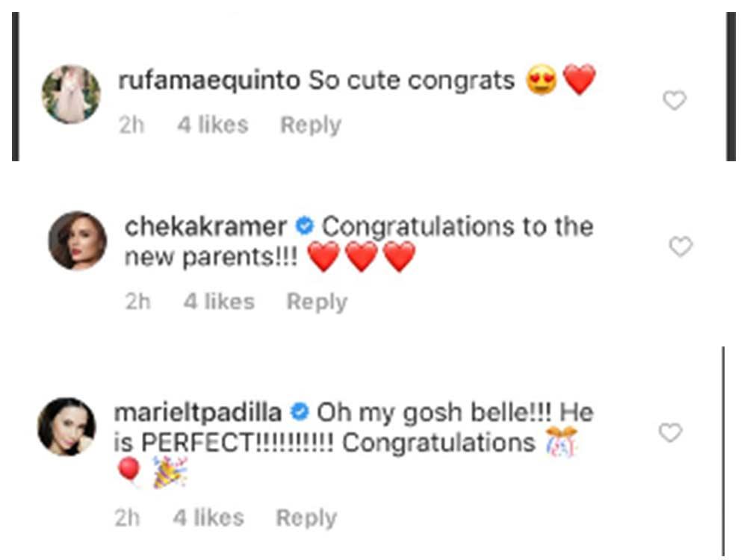Click chekakramer's profile avatar
The height and width of the screenshot is (560, 747).
pyautogui.click(x=78, y=240)
